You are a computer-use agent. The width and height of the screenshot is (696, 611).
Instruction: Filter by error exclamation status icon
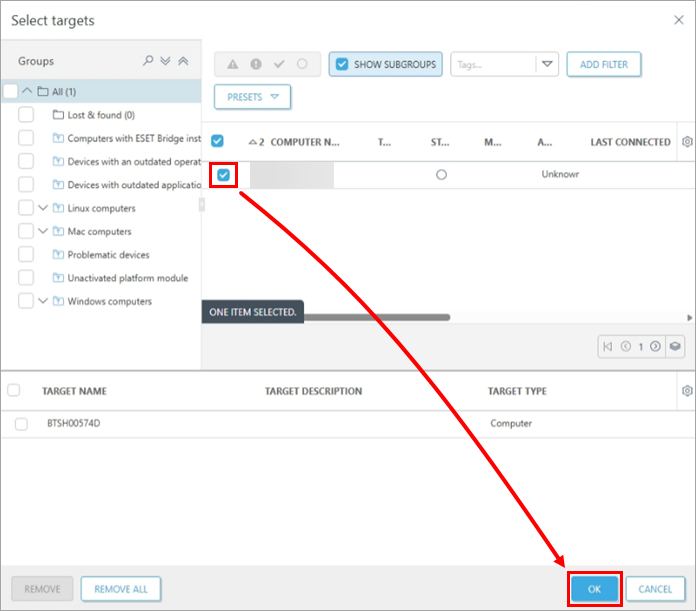(256, 64)
